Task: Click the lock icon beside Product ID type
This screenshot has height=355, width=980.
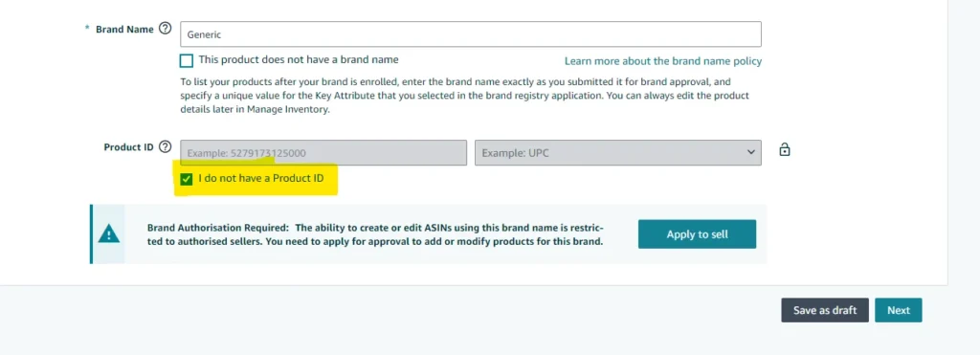Action: click(785, 150)
